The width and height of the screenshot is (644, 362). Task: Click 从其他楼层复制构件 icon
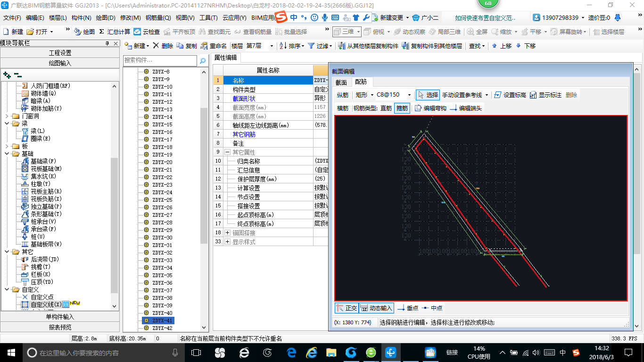click(x=342, y=46)
